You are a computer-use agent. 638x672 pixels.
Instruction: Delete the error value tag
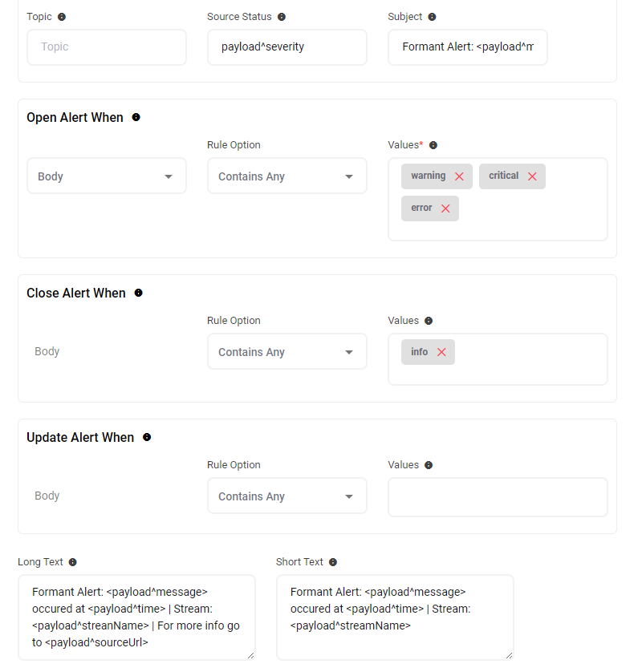point(445,208)
